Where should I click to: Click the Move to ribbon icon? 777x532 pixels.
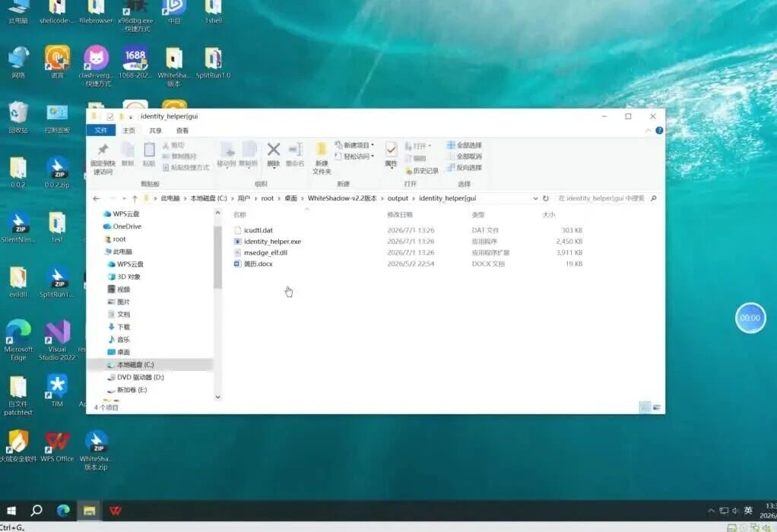point(227,154)
